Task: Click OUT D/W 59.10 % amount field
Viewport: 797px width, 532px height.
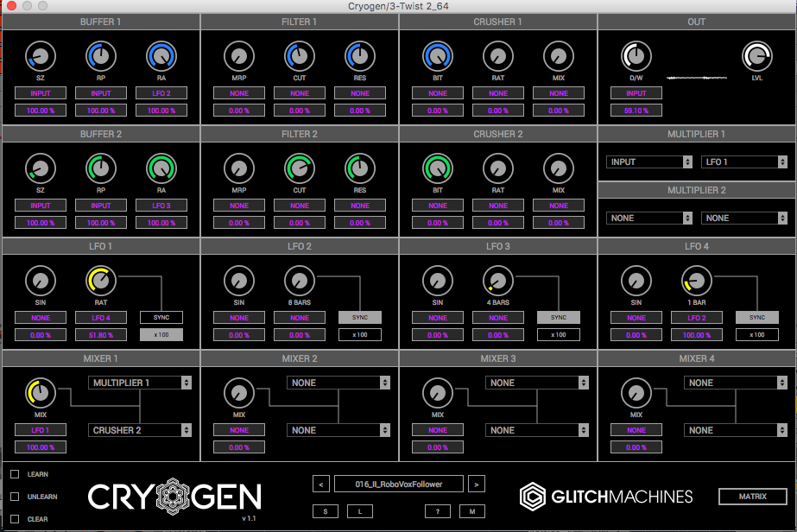Action: [x=636, y=111]
